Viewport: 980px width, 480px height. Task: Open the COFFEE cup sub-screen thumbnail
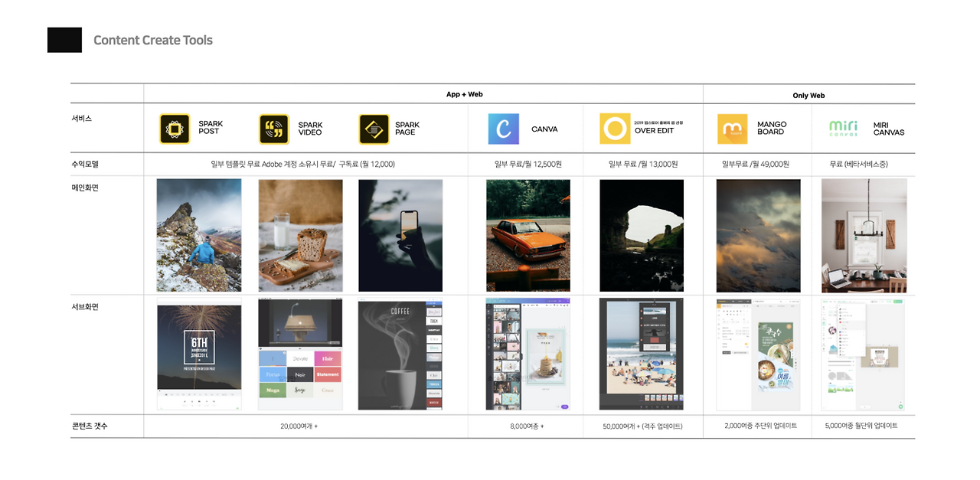click(400, 354)
